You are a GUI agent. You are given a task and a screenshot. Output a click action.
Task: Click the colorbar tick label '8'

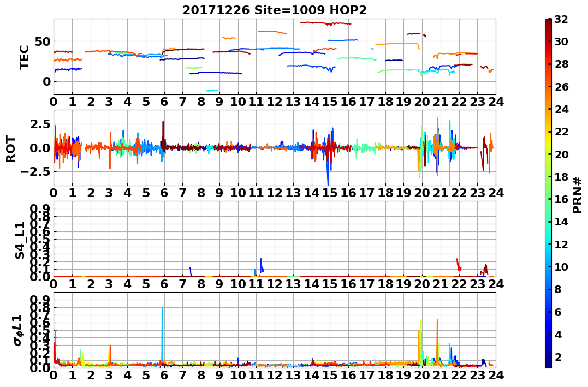click(558, 289)
